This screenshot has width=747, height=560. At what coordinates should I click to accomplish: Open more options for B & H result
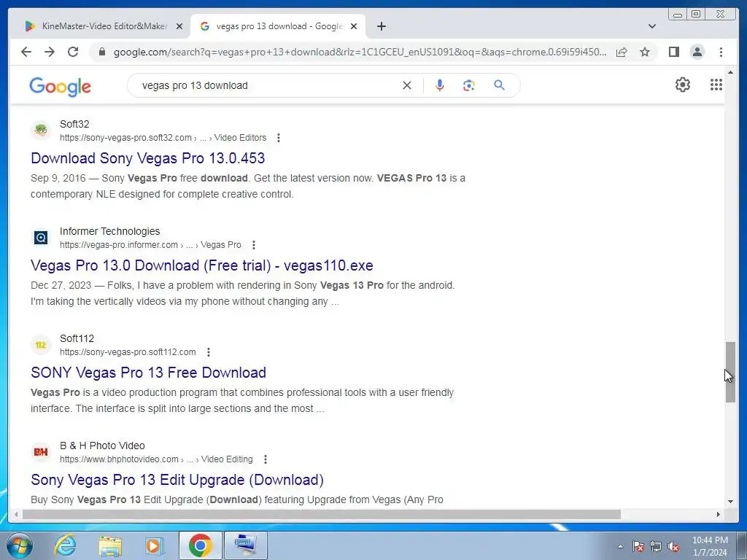pos(266,459)
